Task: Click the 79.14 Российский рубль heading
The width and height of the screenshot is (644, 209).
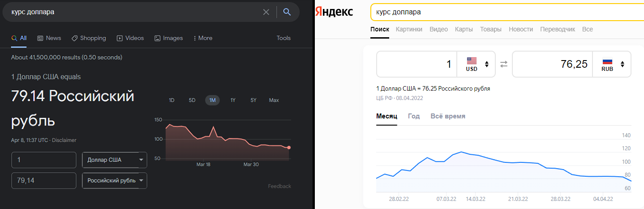Action: [73, 108]
